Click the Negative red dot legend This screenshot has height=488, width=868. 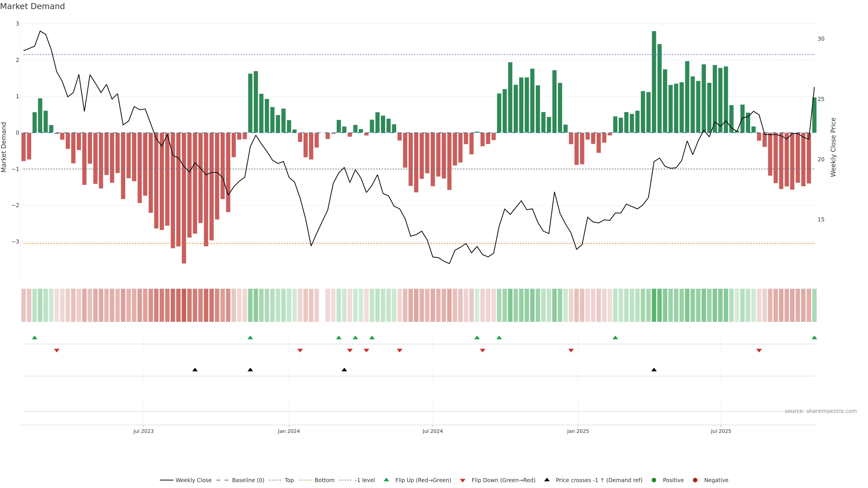click(695, 480)
